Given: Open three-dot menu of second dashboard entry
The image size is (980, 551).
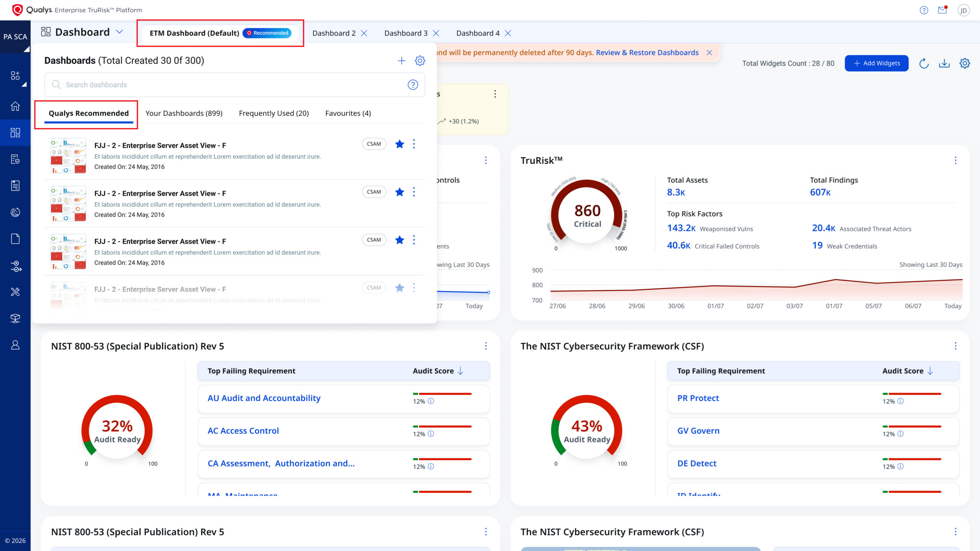Looking at the screenshot, I should pyautogui.click(x=414, y=192).
